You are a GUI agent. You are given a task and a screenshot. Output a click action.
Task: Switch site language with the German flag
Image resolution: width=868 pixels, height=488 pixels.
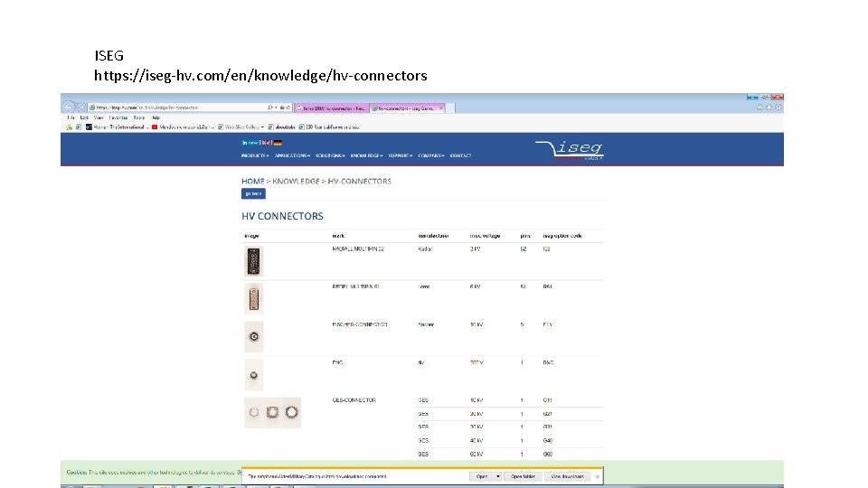coord(278,143)
